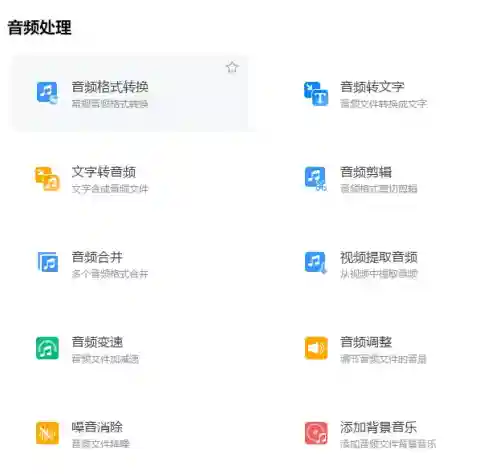500x474 pixels.
Task: Click the 音频转文字 icon
Action: (316, 94)
